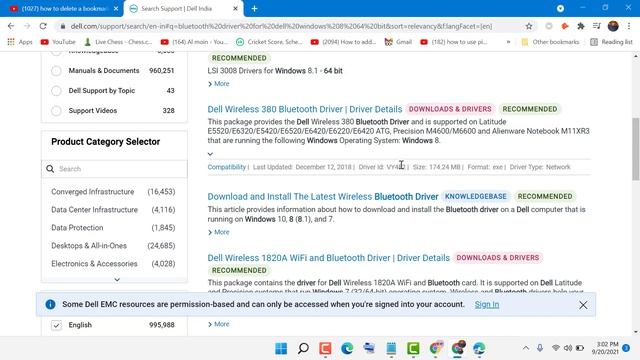Click the magnifier icon in category search
The height and width of the screenshot is (360, 640).
pyautogui.click(x=50, y=169)
